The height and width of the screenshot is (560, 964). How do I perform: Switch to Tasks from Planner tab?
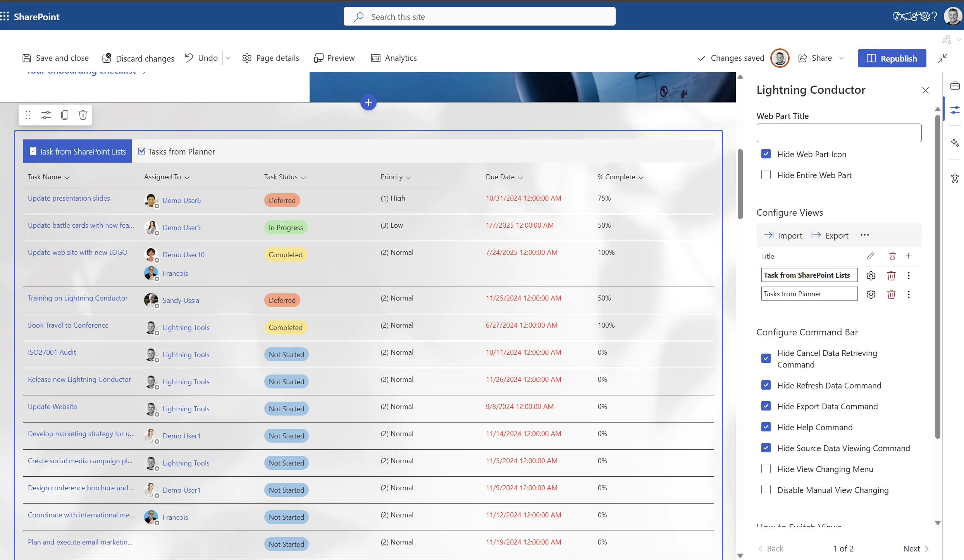(177, 151)
